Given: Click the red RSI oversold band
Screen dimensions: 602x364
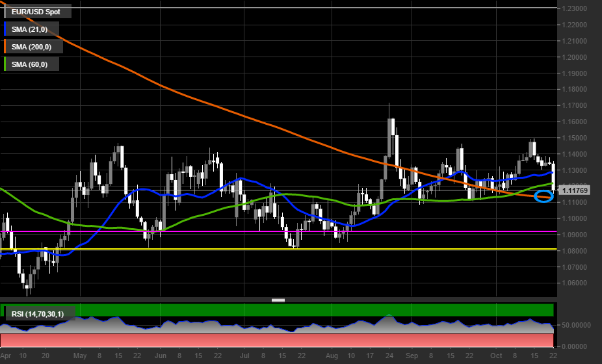Looking at the screenshot, I should pyautogui.click(x=260, y=341).
